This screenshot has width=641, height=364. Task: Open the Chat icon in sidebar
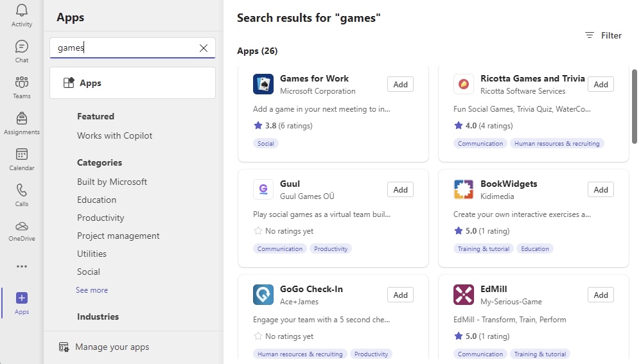tap(22, 46)
